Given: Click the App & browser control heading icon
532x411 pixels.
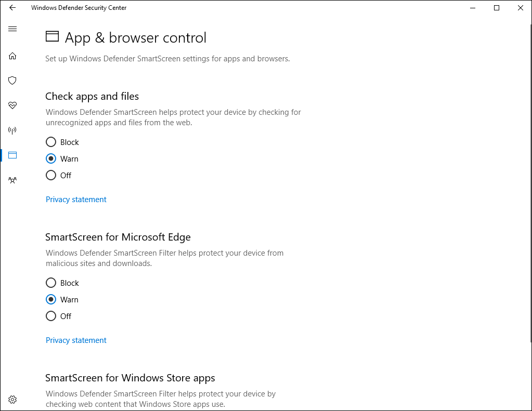Looking at the screenshot, I should 52,36.
